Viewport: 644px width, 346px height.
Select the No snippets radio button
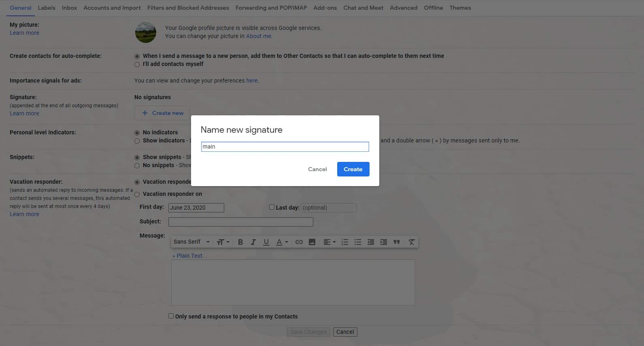(x=137, y=166)
